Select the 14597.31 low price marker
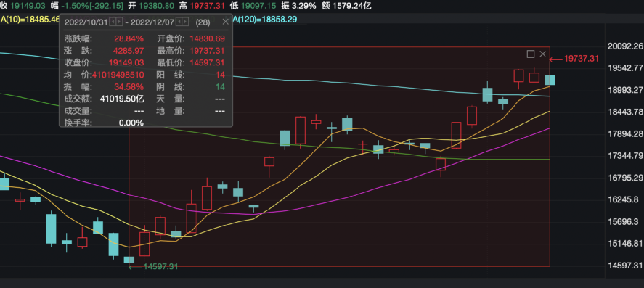Screen dimensions: 644x288 tap(153, 267)
